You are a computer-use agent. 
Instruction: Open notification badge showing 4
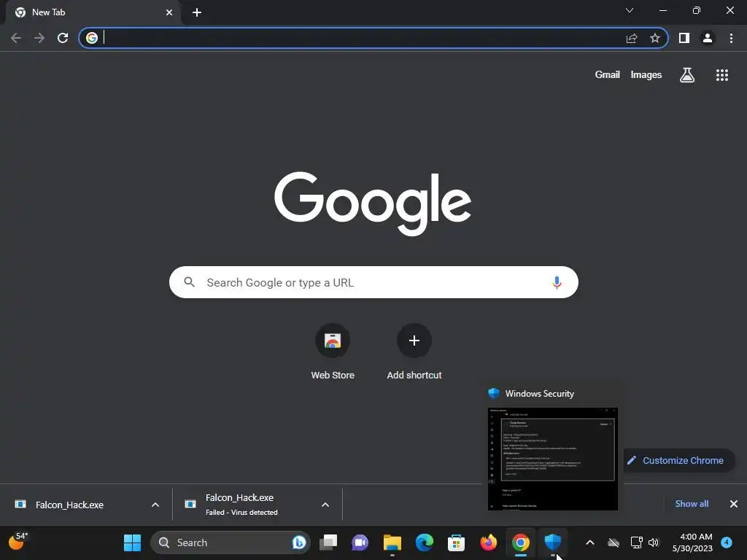(x=727, y=542)
